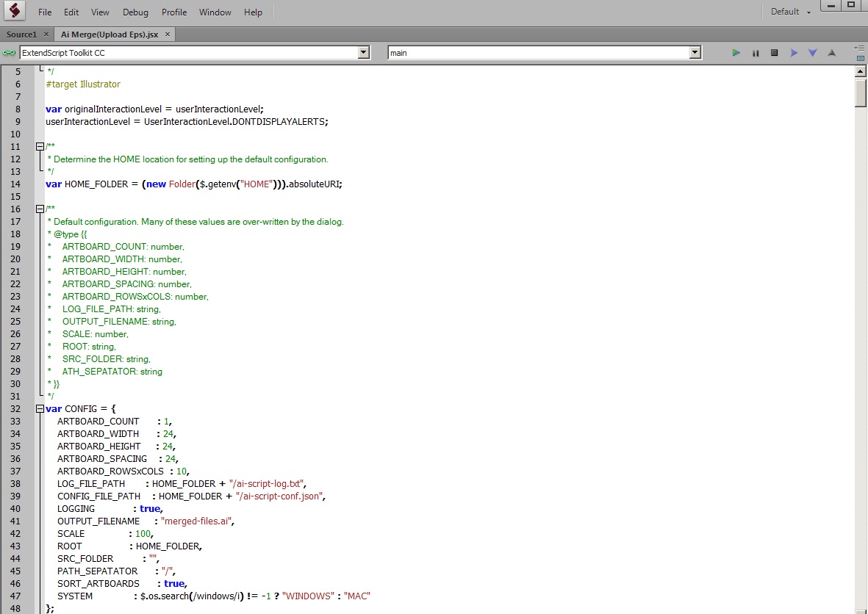Click the ExtendScript Toolkit app logo

coord(14,12)
